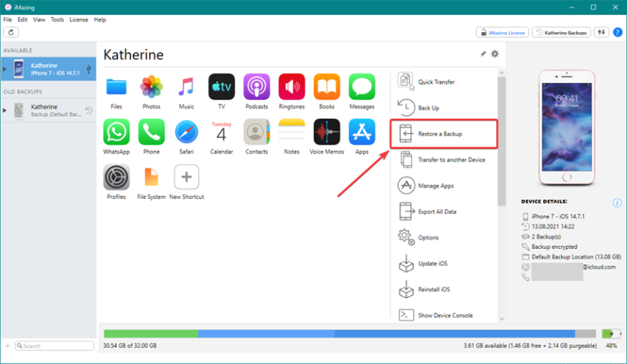Expand the Katherine iPhone 7 device tree
Image resolution: width=627 pixels, height=364 pixels.
click(5, 69)
